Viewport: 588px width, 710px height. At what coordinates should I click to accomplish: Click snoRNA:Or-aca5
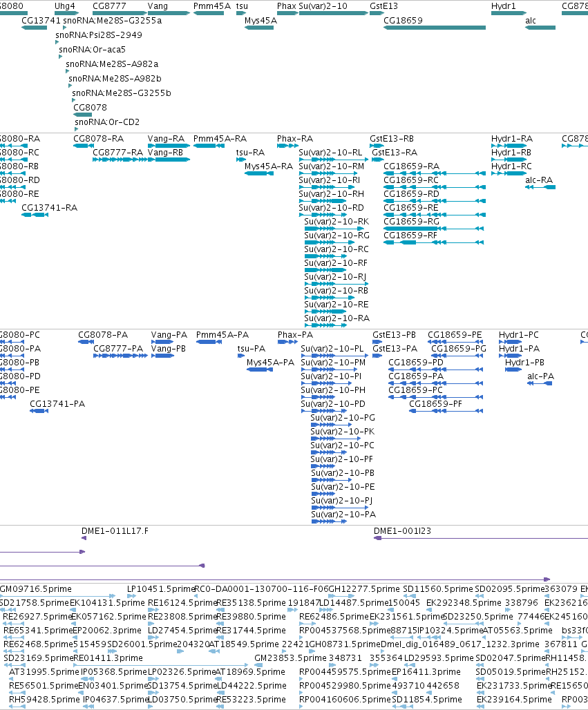point(92,49)
